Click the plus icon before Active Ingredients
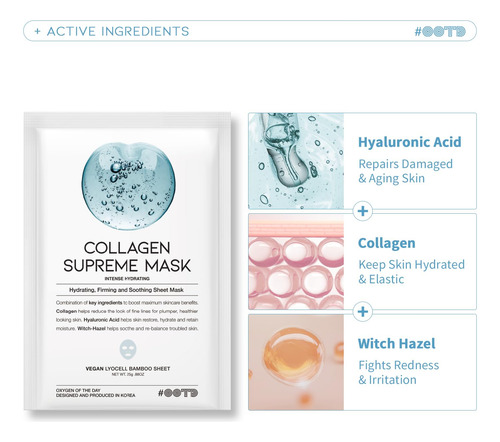This screenshot has width=500, height=442. click(37, 32)
